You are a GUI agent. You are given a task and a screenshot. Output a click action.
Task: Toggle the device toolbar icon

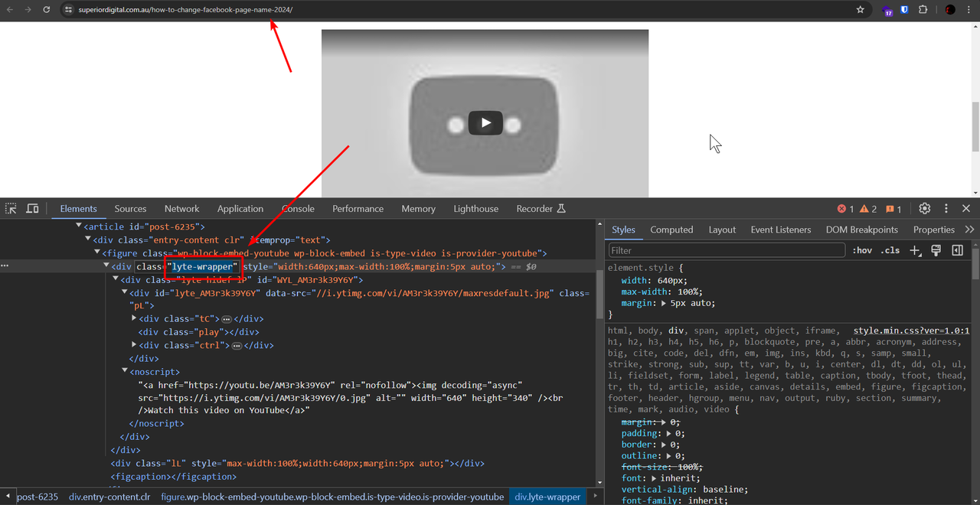click(32, 208)
